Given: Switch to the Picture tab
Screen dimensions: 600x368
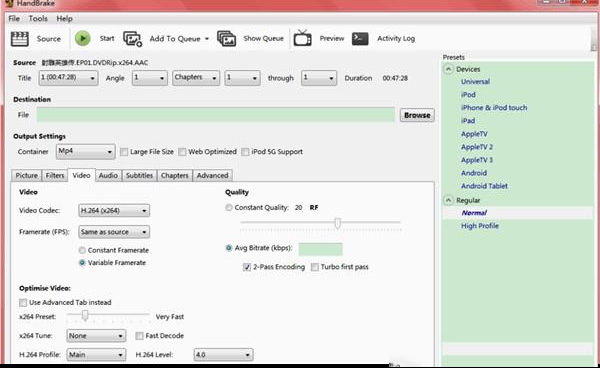Looking at the screenshot, I should (26, 176).
